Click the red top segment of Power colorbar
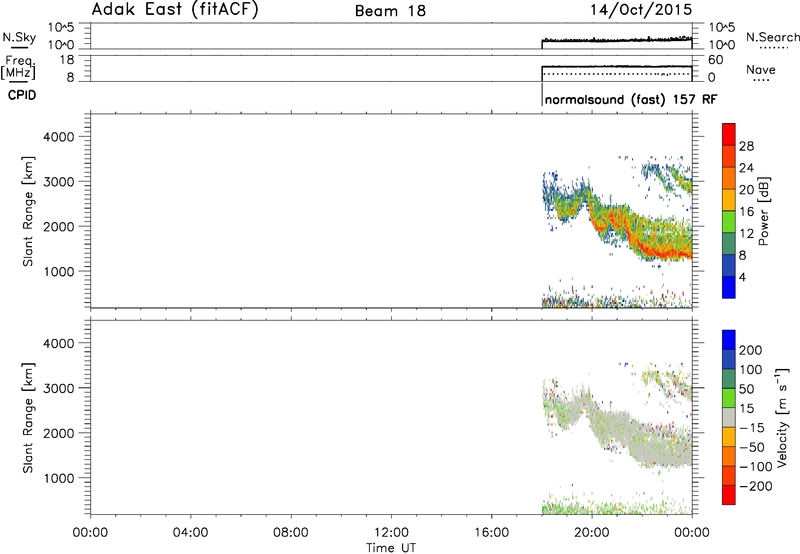This screenshot has height=554, width=800. [x=729, y=134]
